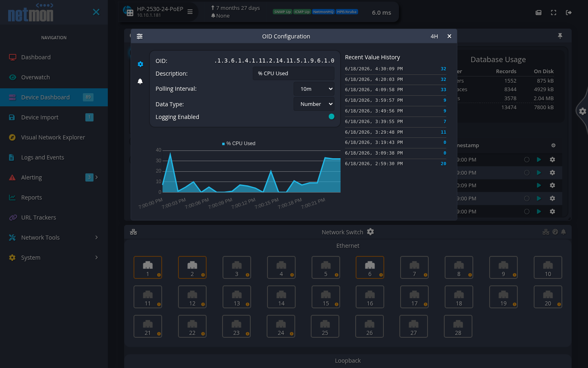Click the device name HP-2530-24-PoEP
Image resolution: width=588 pixels, height=368 pixels.
click(160, 9)
